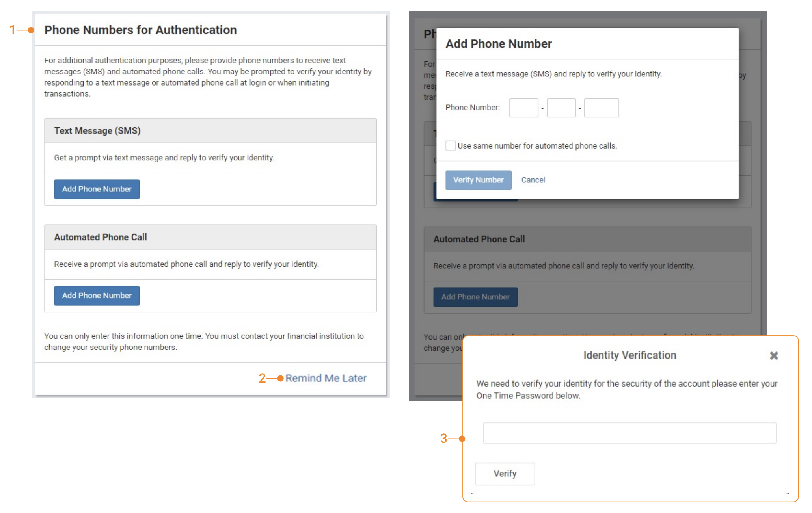The width and height of the screenshot is (812, 513).
Task: Click the Text Message (SMS) section header
Action: click(x=97, y=131)
